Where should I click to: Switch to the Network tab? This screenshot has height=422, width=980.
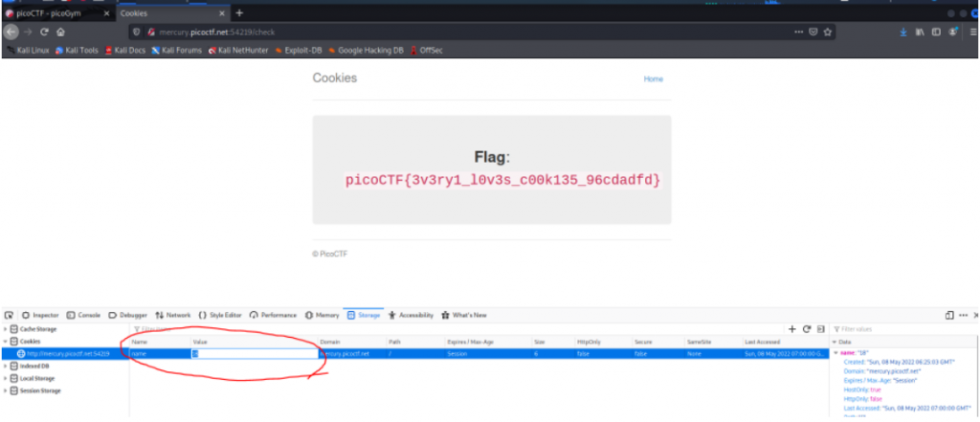pyautogui.click(x=173, y=315)
